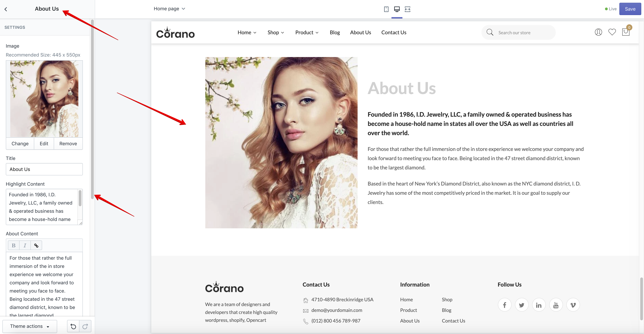Click the back arrow in sidebar header
644x334 pixels.
tap(6, 9)
